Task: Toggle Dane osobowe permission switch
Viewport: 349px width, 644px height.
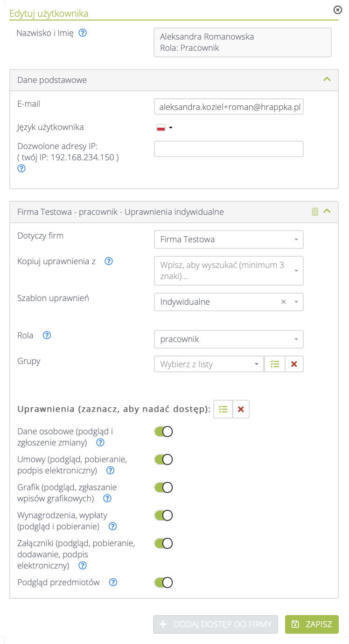Action: coord(164,432)
